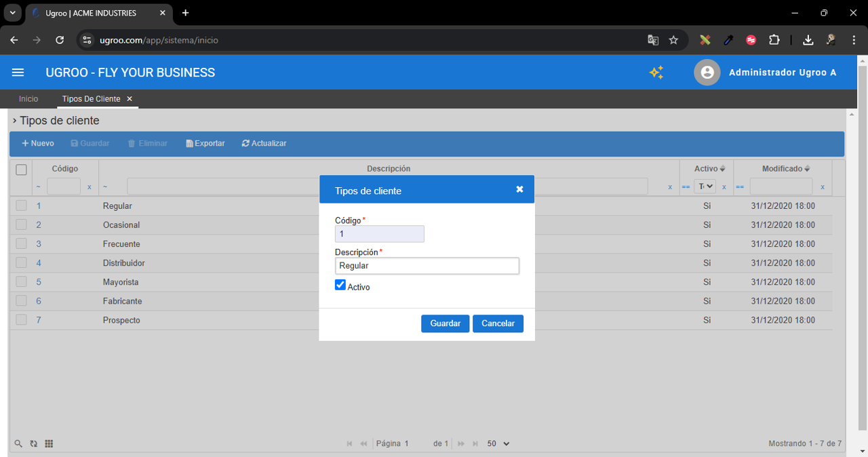Click the column chooser grid icon
Screen dimensions: 868x457
coord(49,443)
